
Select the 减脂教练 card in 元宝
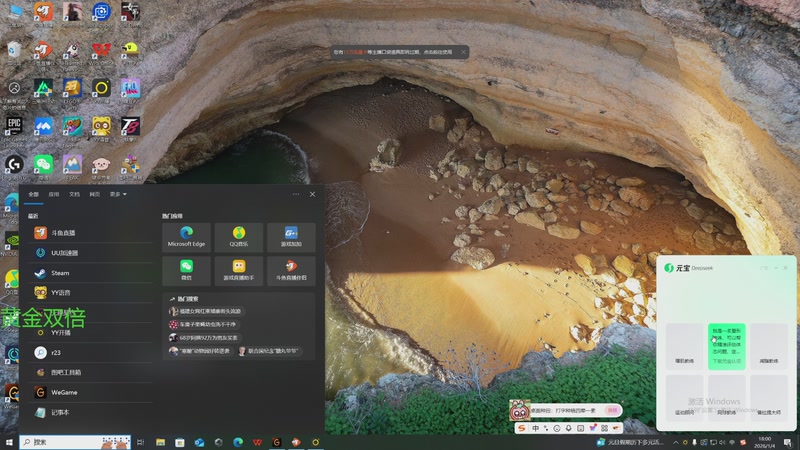[769, 346]
